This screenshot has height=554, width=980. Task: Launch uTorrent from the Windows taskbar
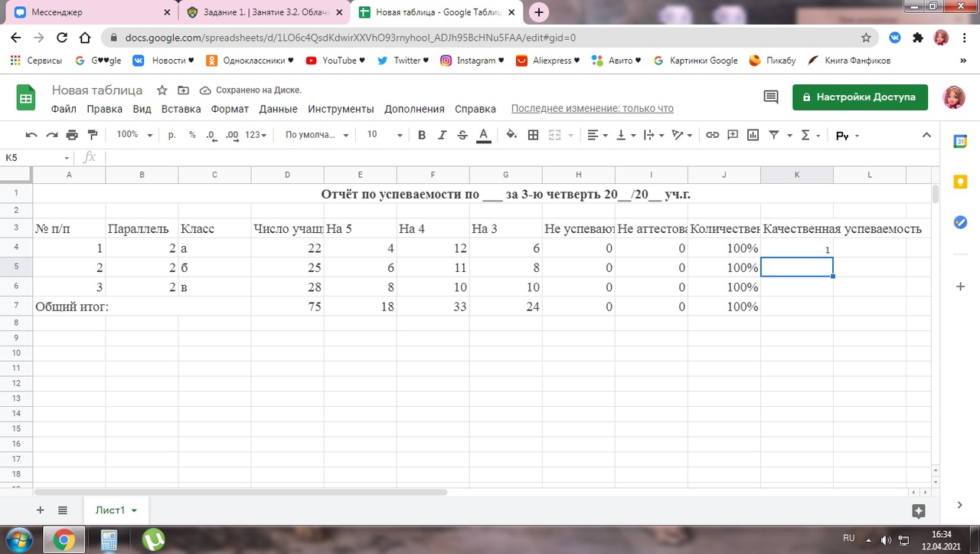click(154, 539)
